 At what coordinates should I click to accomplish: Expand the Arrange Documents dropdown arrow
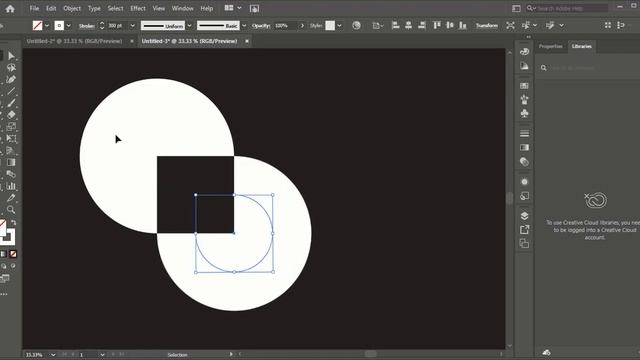[239, 8]
